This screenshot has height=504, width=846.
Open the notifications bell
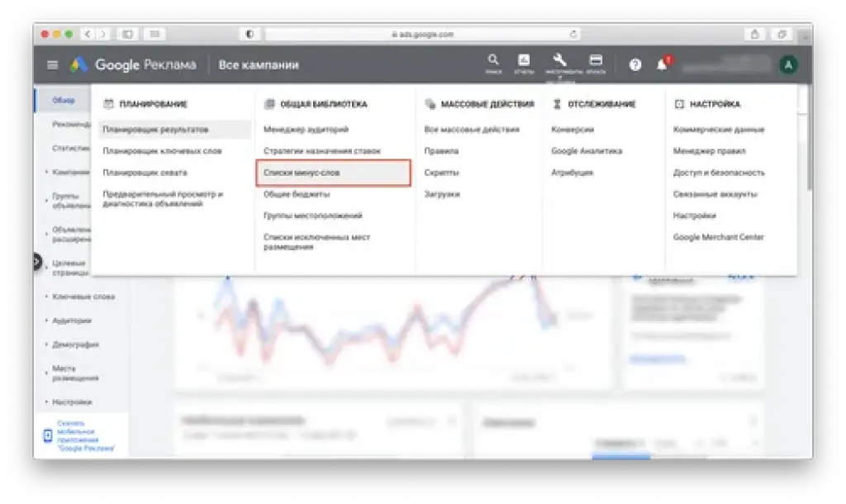pyautogui.click(x=662, y=64)
